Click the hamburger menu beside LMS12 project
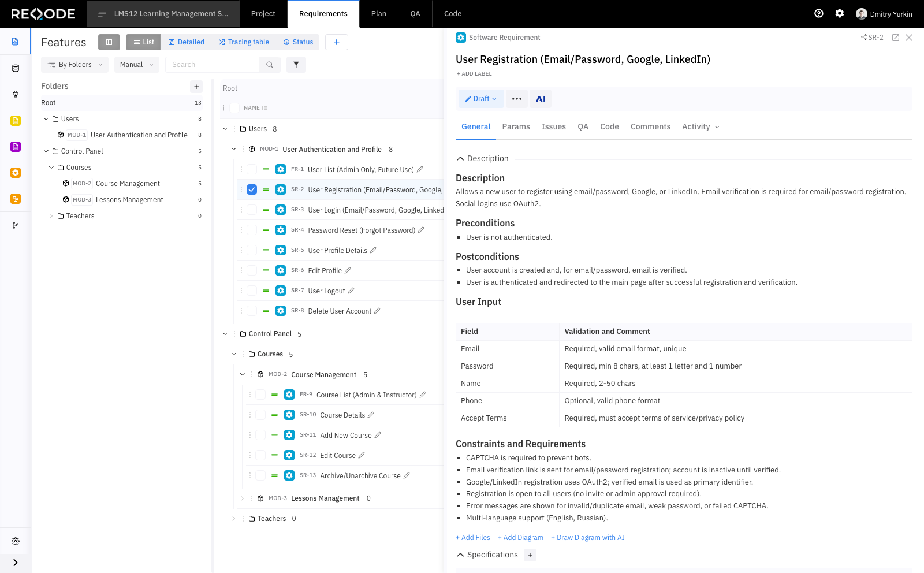 click(102, 14)
